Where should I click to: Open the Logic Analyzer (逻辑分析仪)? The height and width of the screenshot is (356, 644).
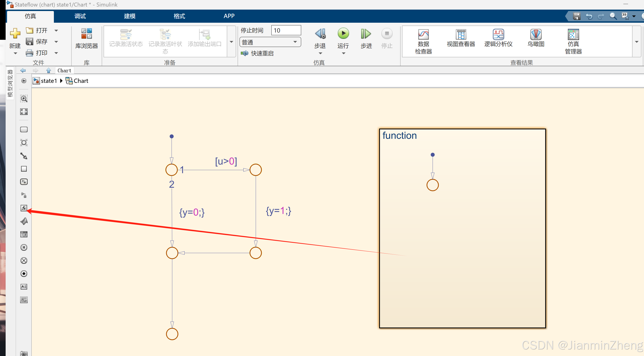[498, 38]
